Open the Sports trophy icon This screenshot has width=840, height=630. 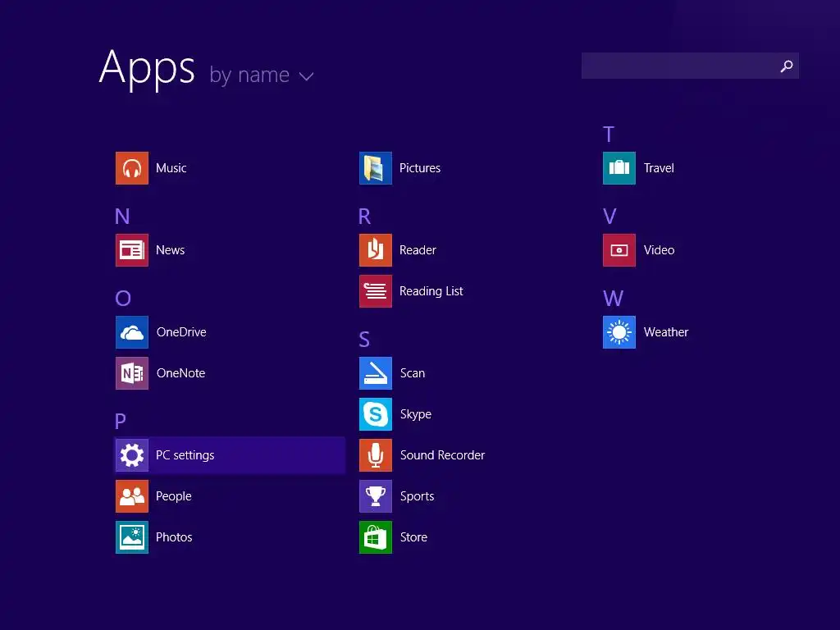click(376, 496)
